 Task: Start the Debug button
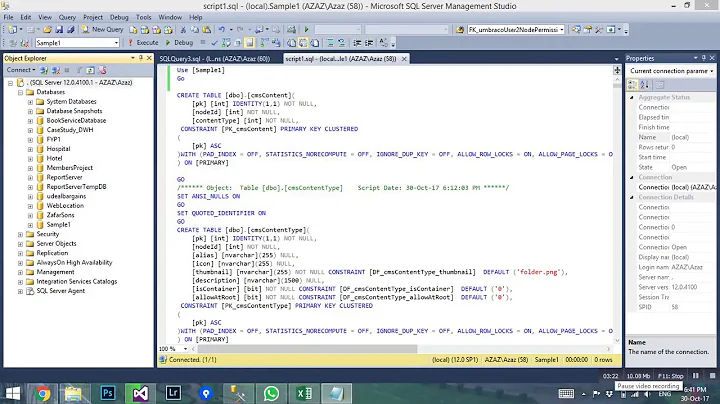tap(179, 43)
